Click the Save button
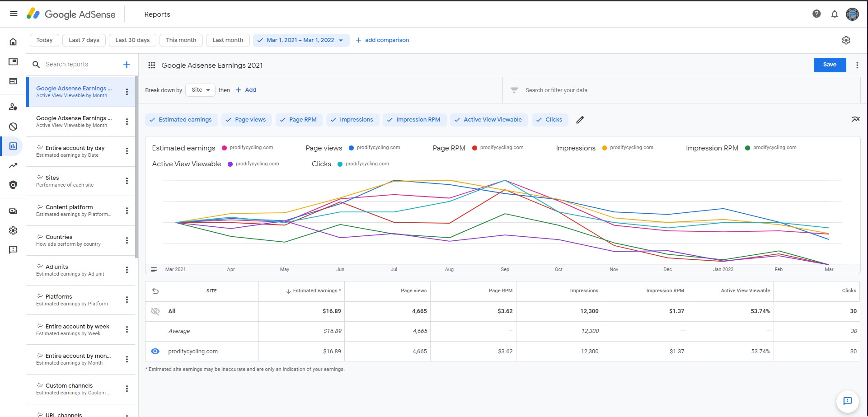868x417 pixels. pyautogui.click(x=830, y=65)
